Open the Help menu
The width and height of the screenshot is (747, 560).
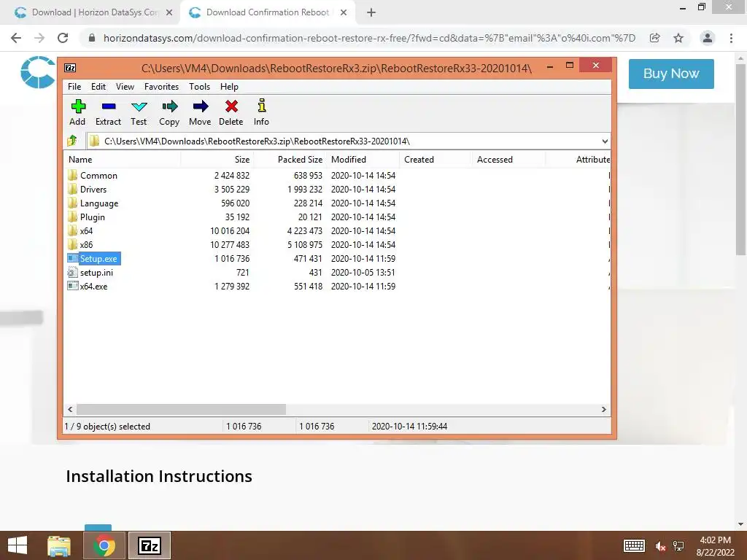(x=229, y=87)
